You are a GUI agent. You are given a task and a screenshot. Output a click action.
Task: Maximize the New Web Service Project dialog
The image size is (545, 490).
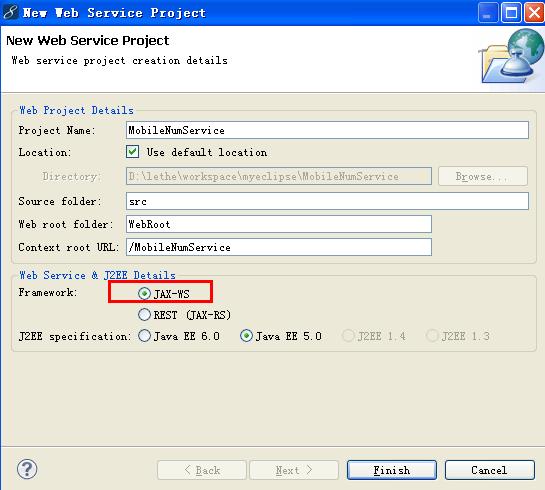click(x=511, y=13)
